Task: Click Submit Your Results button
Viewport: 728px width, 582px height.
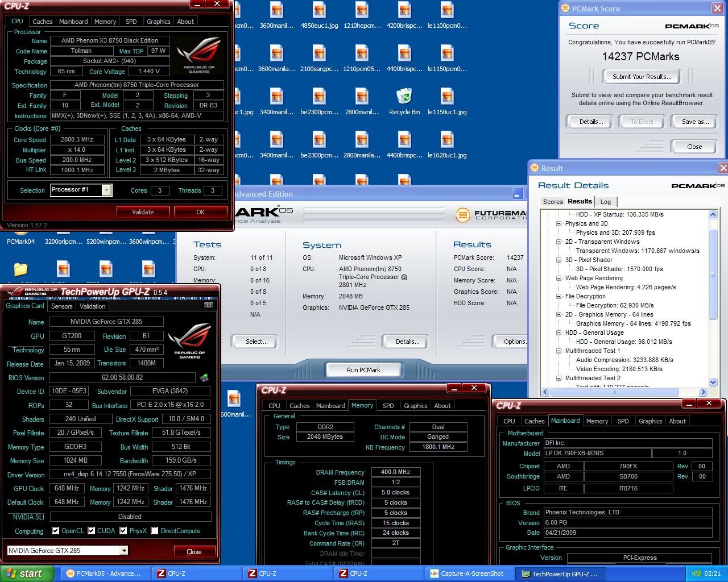Action: [642, 77]
